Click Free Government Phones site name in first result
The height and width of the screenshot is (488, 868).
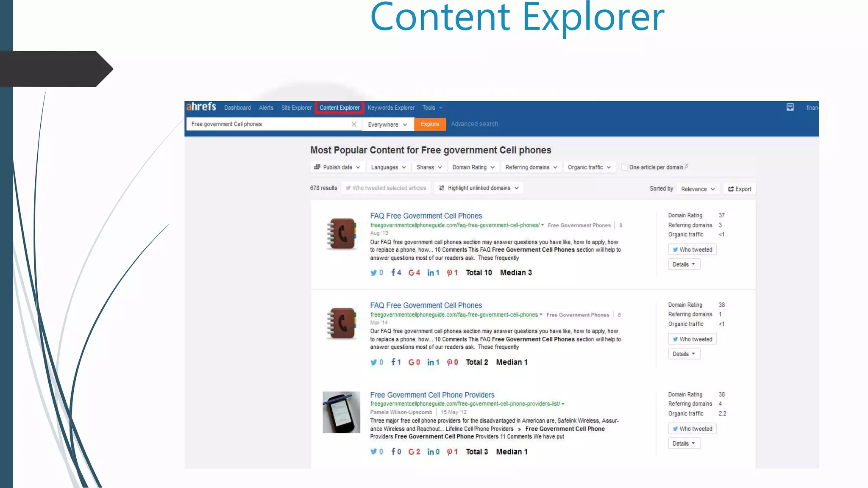tap(579, 225)
